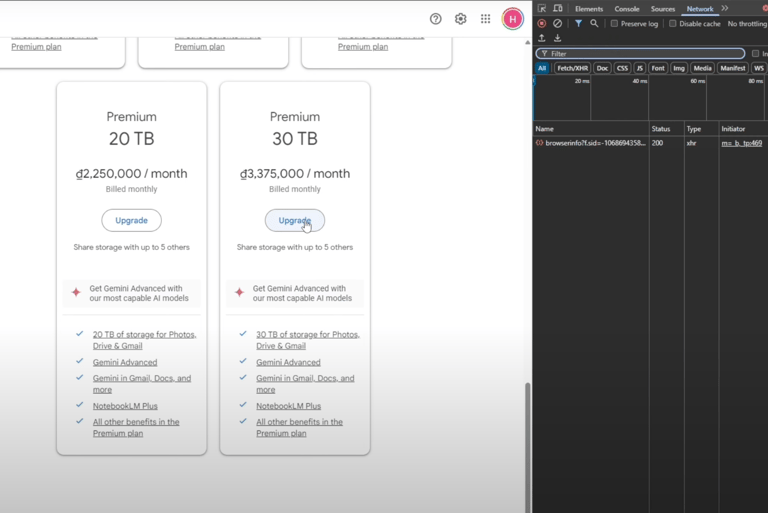768x513 pixels.
Task: Click the Export HAR download arrow icon
Action: coord(557,38)
